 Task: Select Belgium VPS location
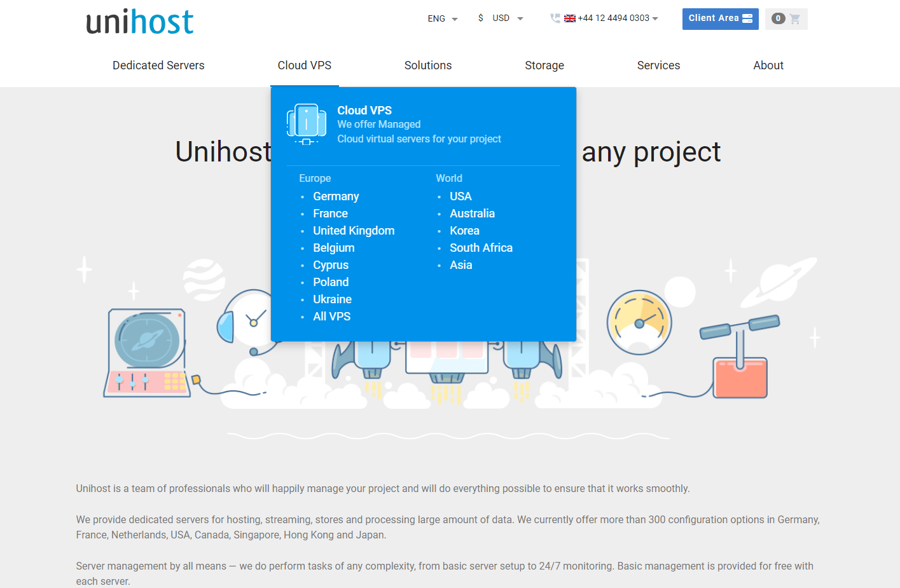[x=334, y=248]
